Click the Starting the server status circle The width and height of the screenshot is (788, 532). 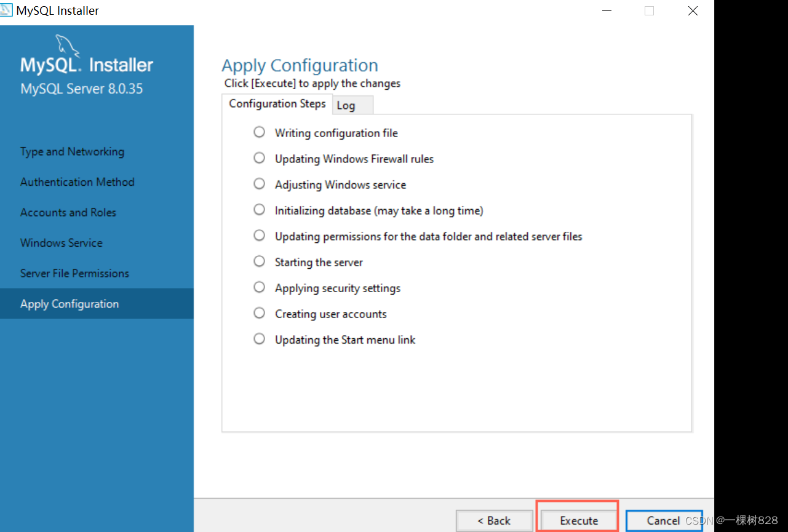coord(260,261)
